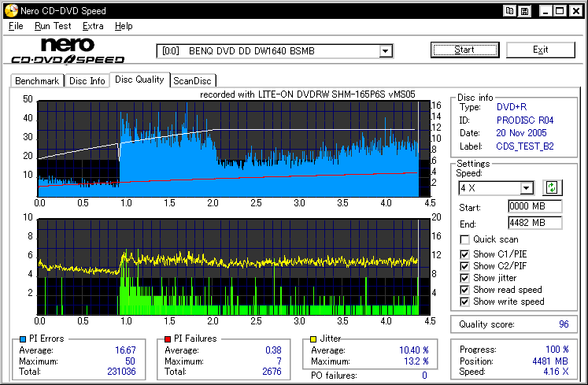Click the yellow Jitter legend square
Viewport: 588px width, 385px height.
pyautogui.click(x=315, y=339)
